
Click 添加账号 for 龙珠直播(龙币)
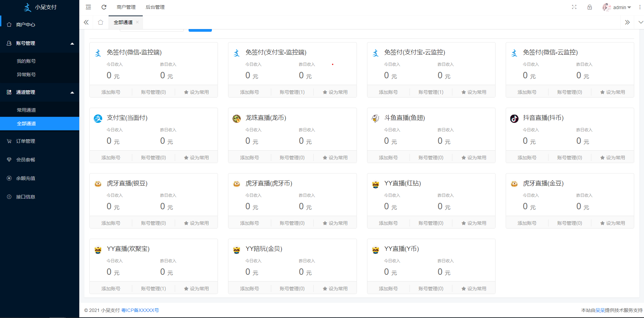[x=250, y=158]
